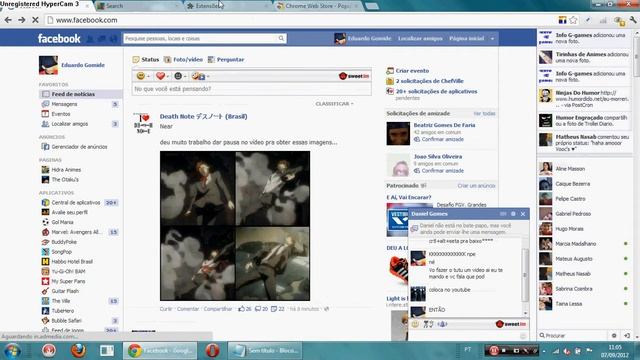Click Curtir under the Death Note post
The image size is (640, 360).
[166, 309]
